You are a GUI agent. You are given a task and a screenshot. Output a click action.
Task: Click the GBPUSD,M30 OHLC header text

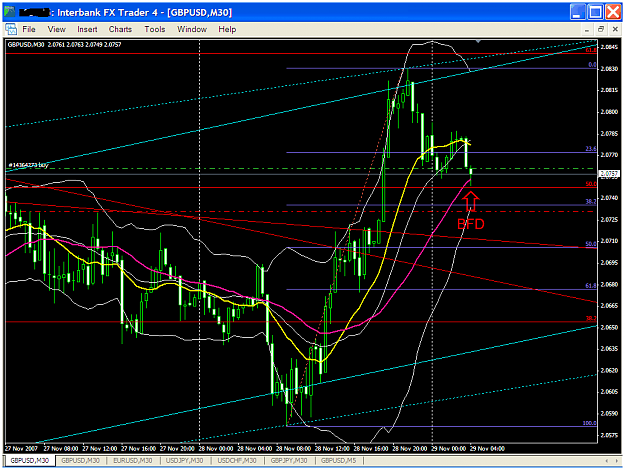[x=64, y=44]
